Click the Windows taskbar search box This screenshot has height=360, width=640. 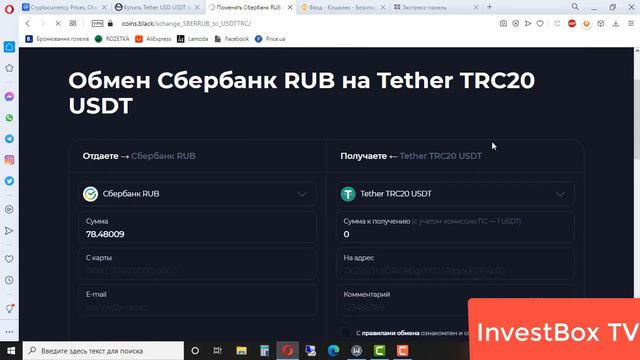[x=103, y=351]
